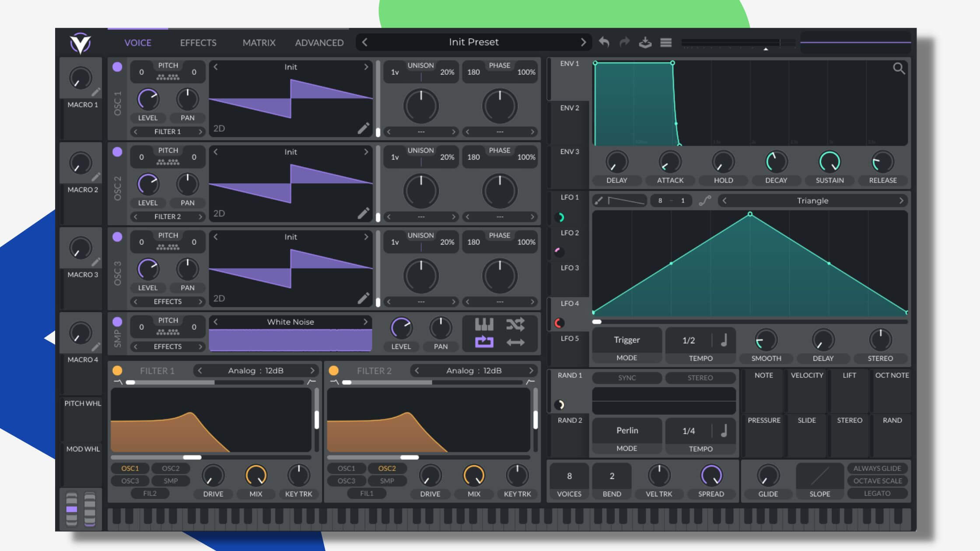
Task: Next OSC 1 wavetable arrow
Action: [x=366, y=67]
